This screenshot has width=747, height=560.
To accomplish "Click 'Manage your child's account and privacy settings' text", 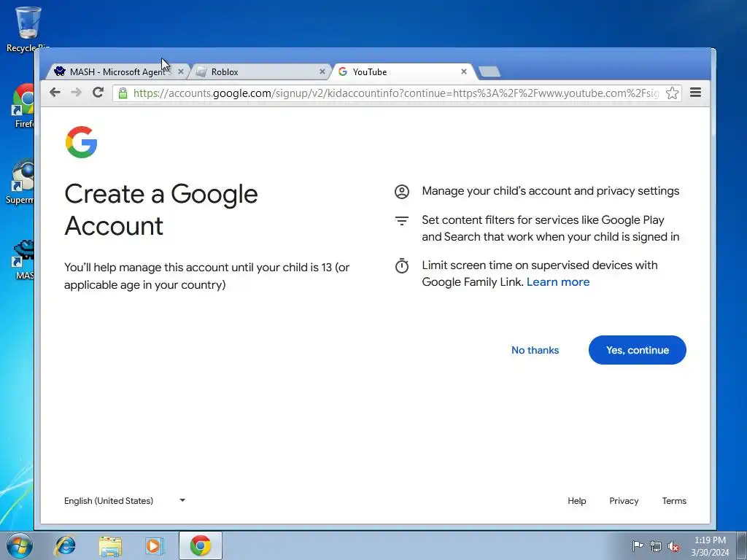I will pyautogui.click(x=550, y=191).
